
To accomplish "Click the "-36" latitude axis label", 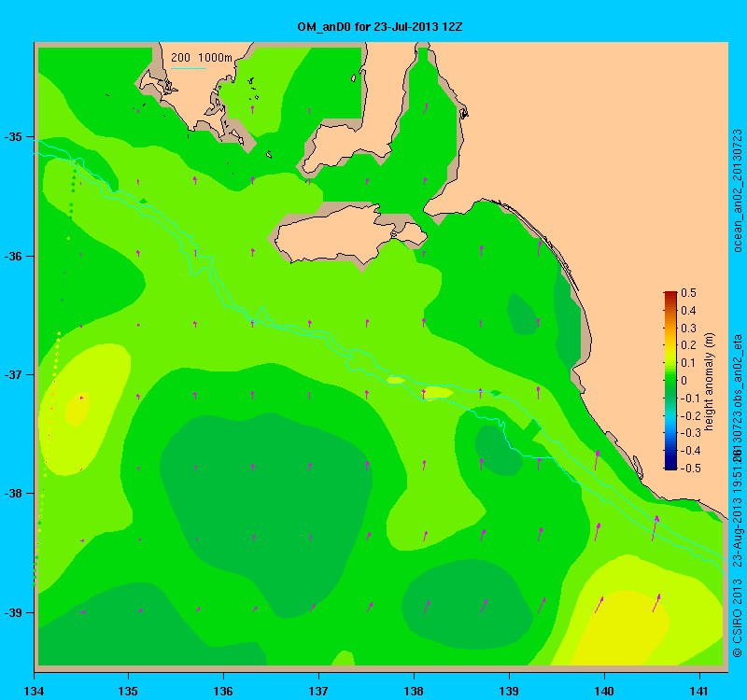I will tap(13, 256).
